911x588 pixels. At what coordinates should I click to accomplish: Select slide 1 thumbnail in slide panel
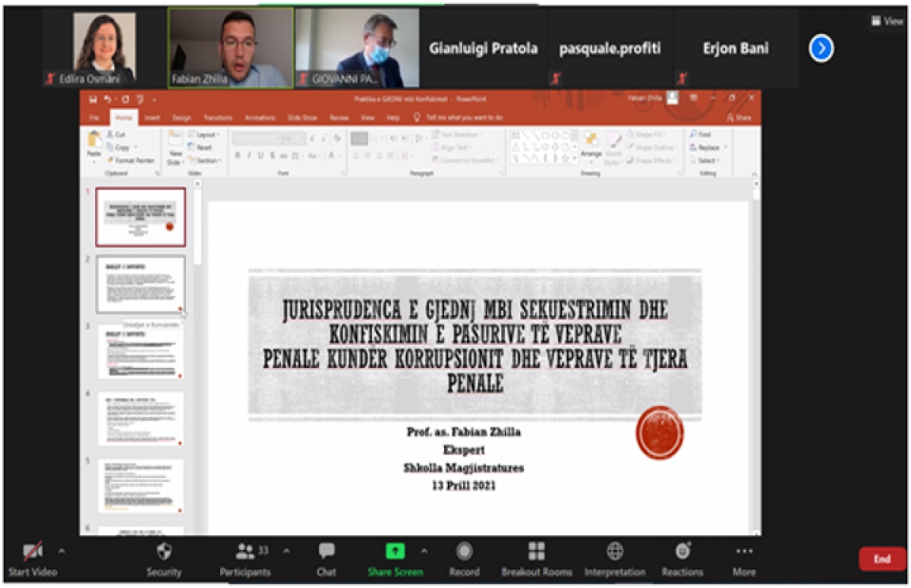tap(140, 217)
